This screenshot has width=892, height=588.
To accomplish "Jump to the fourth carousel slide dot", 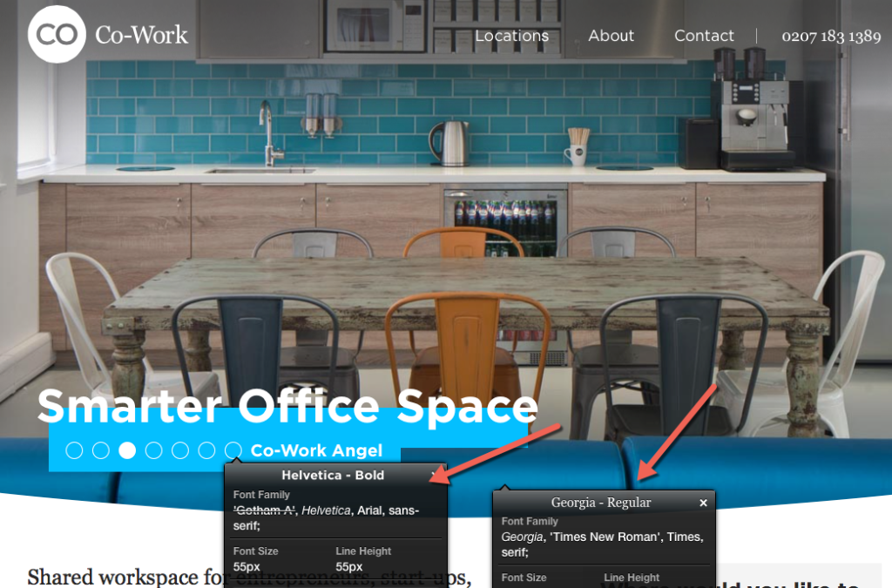I will [154, 450].
